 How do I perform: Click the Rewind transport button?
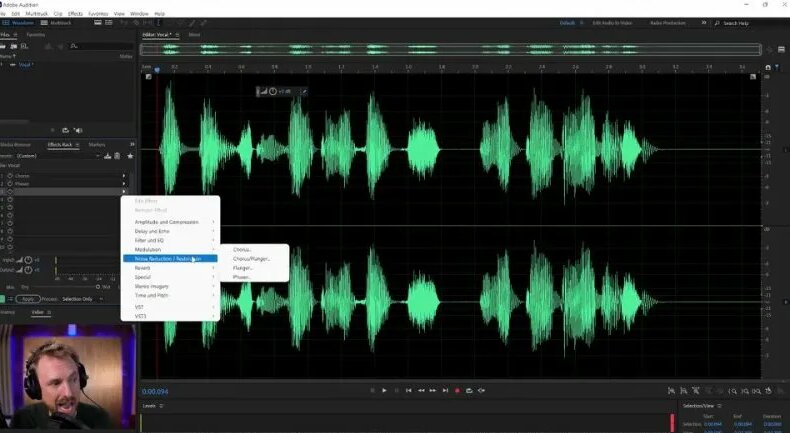pos(421,390)
